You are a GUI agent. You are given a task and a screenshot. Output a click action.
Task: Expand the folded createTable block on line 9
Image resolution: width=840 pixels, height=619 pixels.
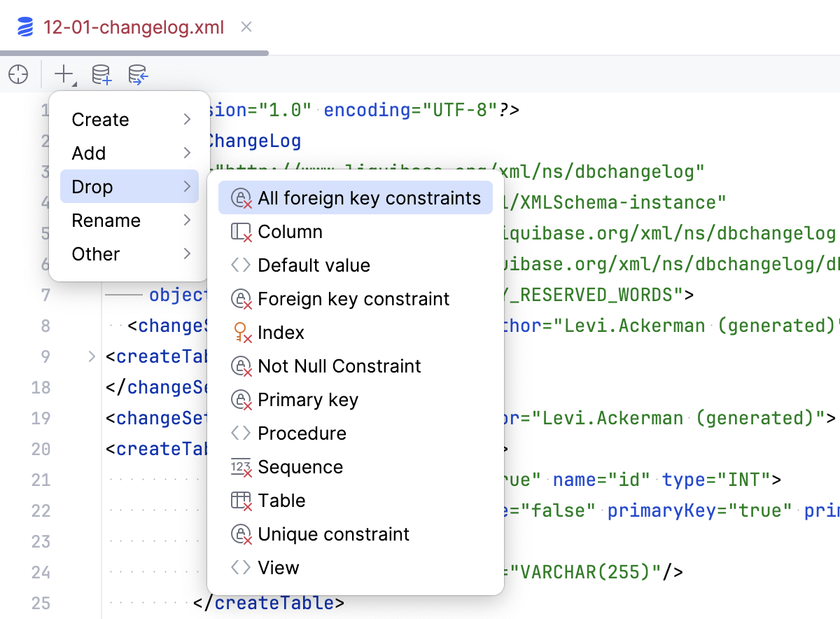tap(91, 356)
